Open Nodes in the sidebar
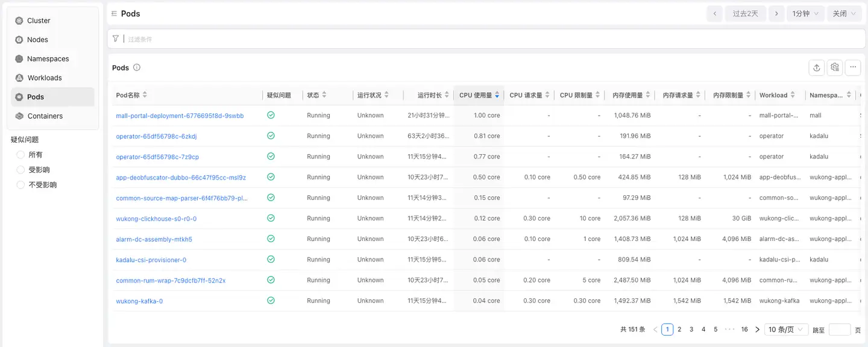The image size is (868, 347). (37, 40)
